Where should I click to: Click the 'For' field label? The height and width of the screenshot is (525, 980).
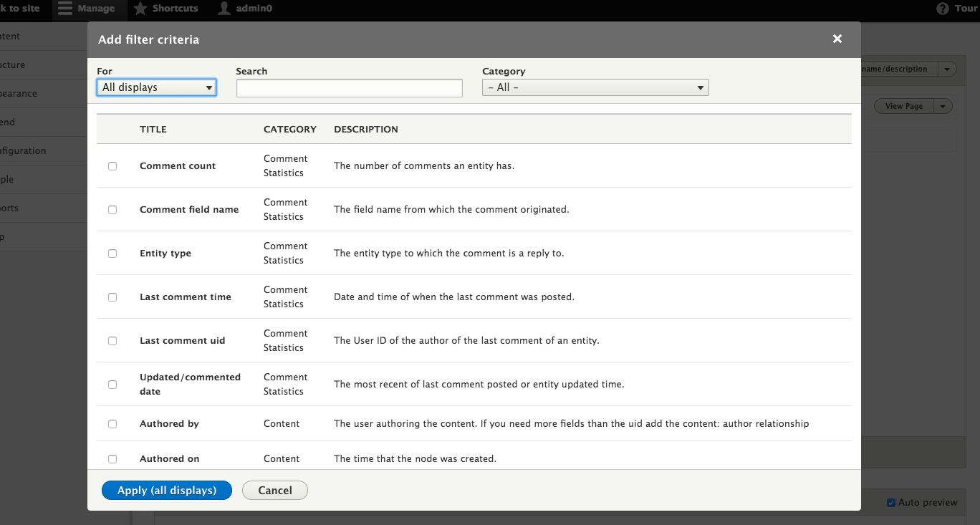[105, 72]
